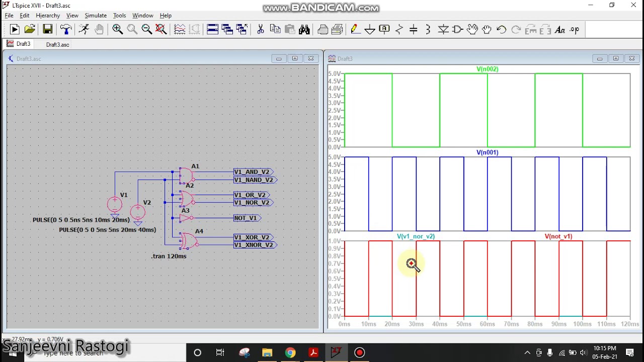The image size is (644, 362).
Task: Switch to the Draft3.asc schematic tab
Action: [x=57, y=44]
